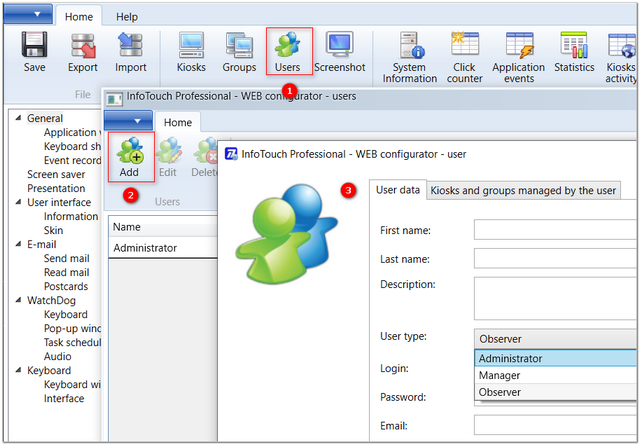Select Skin in settings tree
The width and height of the screenshot is (640, 445).
(x=53, y=230)
